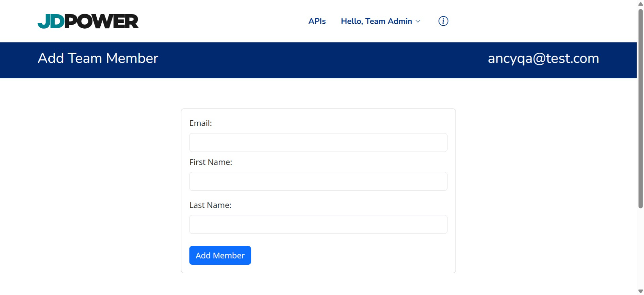Open the Hello, Team Admin menu

click(x=376, y=21)
